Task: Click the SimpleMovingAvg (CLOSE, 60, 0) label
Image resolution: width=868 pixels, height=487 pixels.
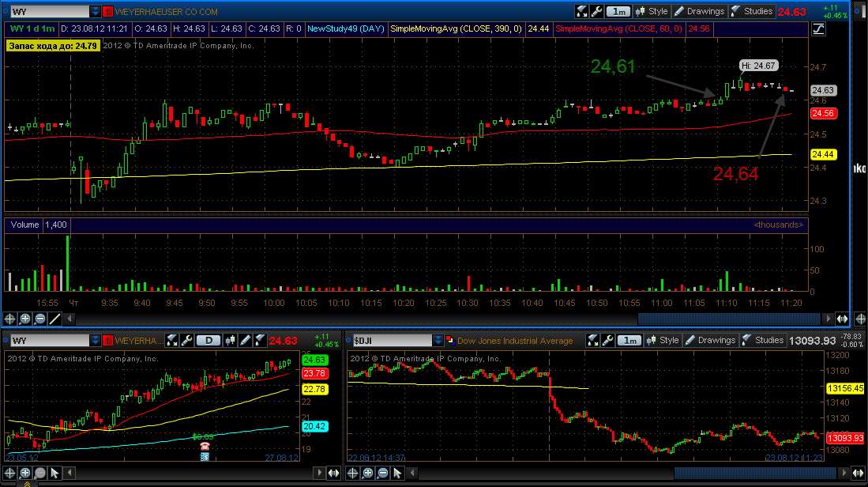Action: pos(619,28)
